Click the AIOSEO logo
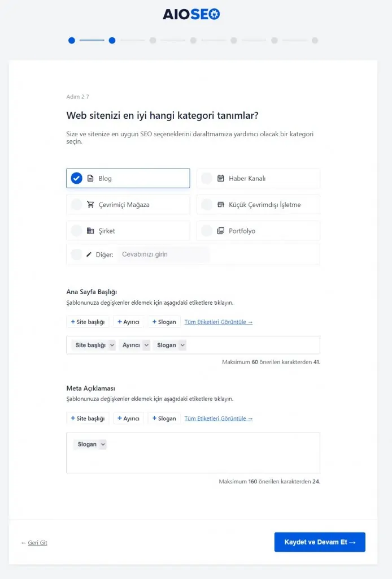Screen dimensions: 392x579 tap(191, 14)
